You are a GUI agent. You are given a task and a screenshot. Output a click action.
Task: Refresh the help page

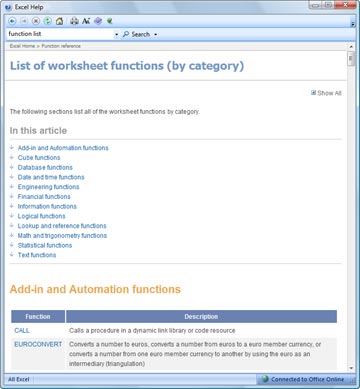47,21
